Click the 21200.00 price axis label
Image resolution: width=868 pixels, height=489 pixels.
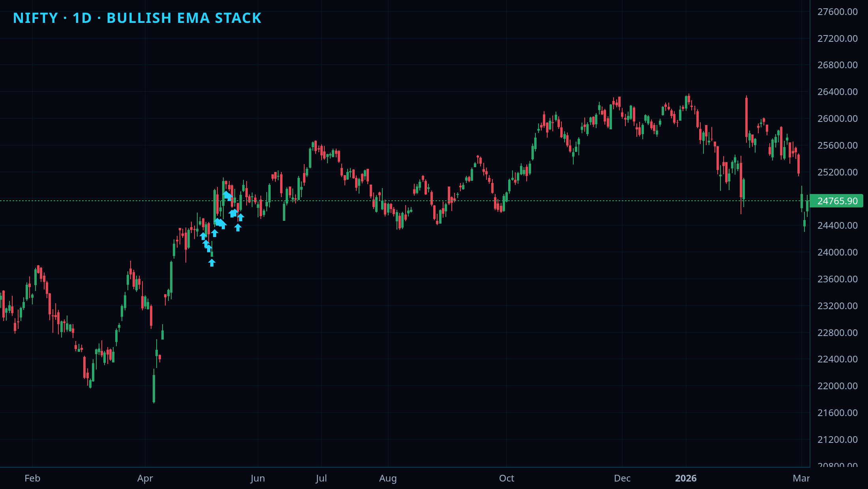[837, 439]
